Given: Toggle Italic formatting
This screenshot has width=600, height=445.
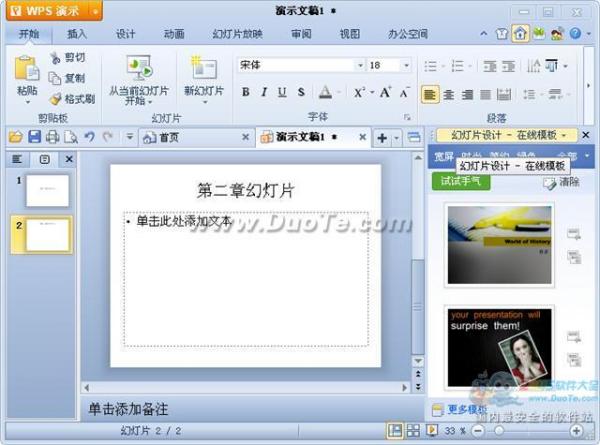Looking at the screenshot, I should point(264,92).
